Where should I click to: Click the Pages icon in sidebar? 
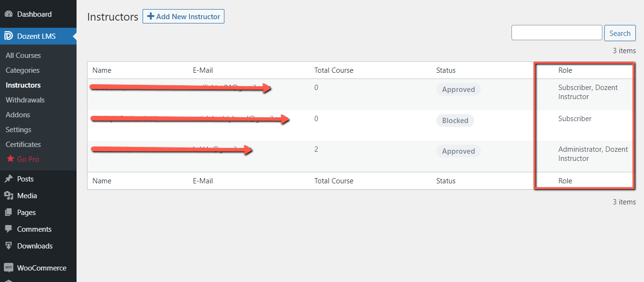[x=9, y=213]
